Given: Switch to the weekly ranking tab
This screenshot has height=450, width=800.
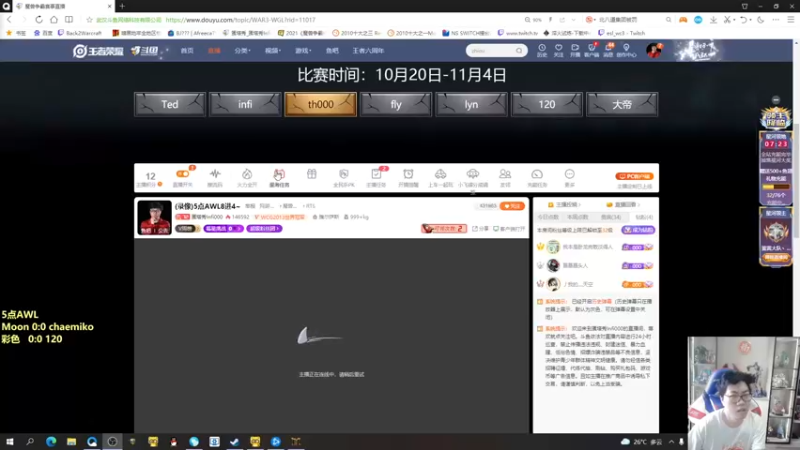Looking at the screenshot, I should pos(578,217).
